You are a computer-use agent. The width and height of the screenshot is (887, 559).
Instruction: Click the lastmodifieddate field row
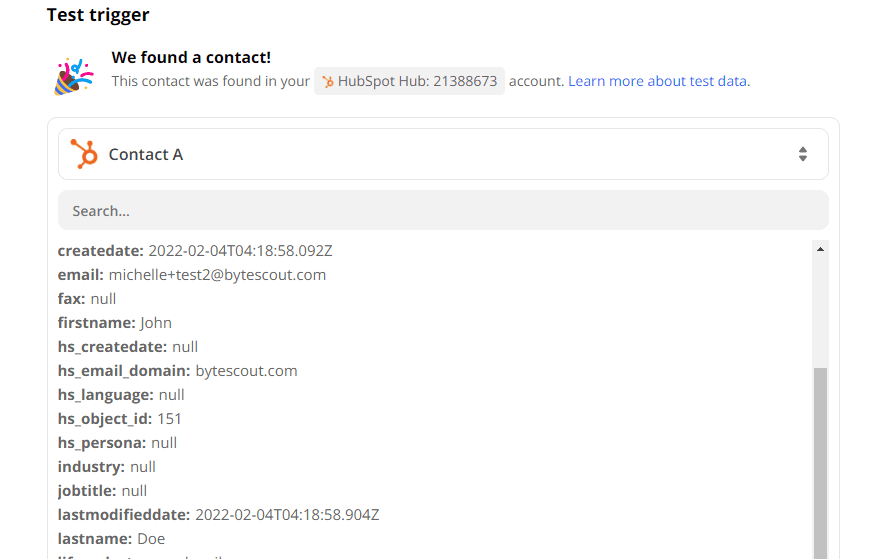[x=218, y=514]
